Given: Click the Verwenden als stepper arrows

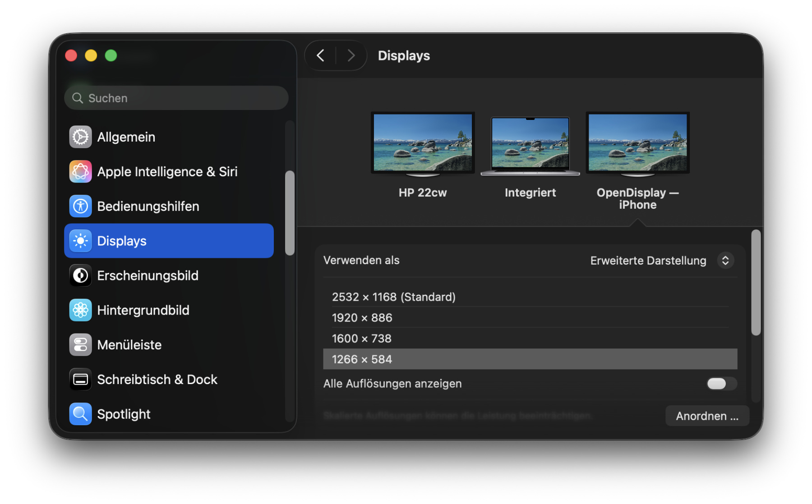Looking at the screenshot, I should (x=725, y=261).
